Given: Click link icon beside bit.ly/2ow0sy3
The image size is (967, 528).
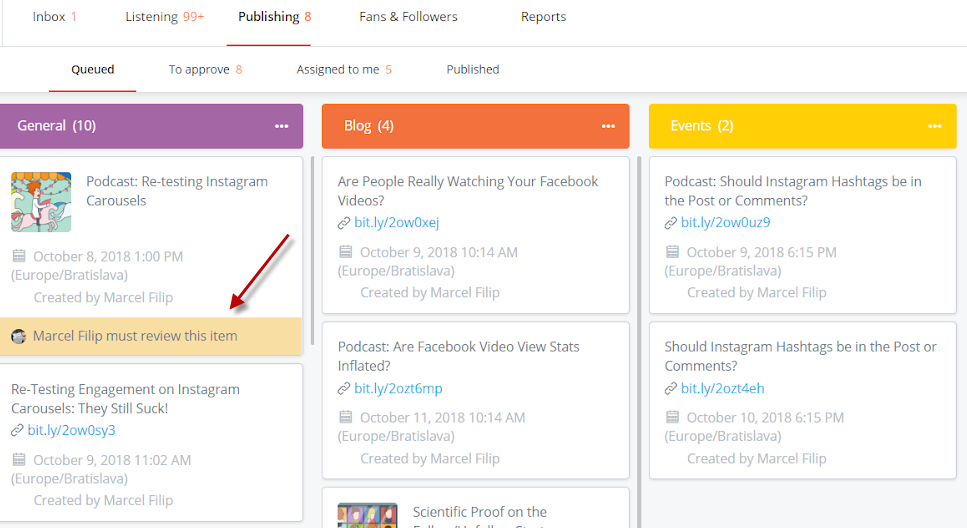Looking at the screenshot, I should click(x=17, y=431).
